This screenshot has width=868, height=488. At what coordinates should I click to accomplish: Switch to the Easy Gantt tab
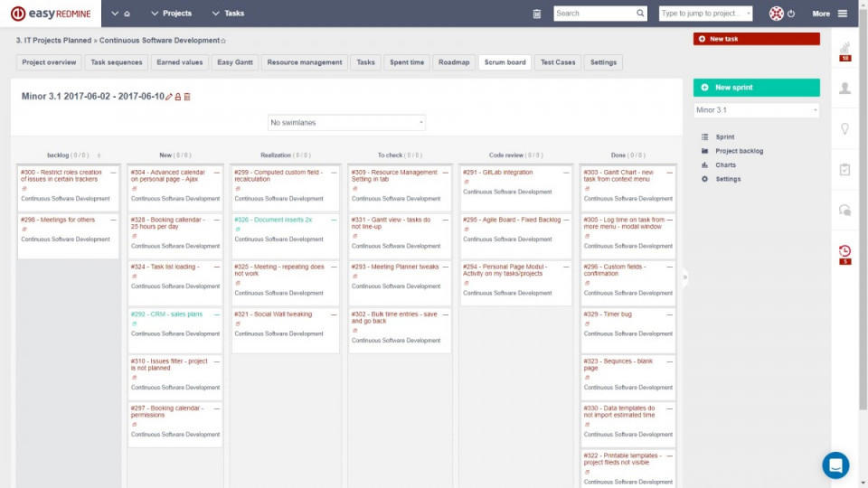coord(235,62)
